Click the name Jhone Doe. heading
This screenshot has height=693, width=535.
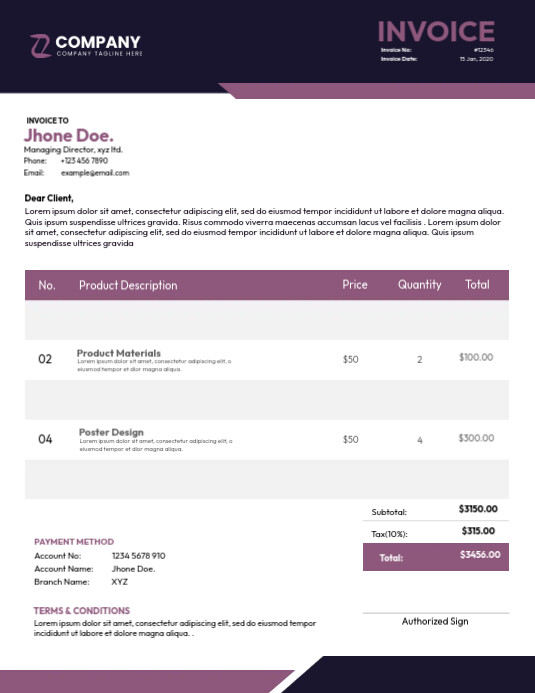69,135
